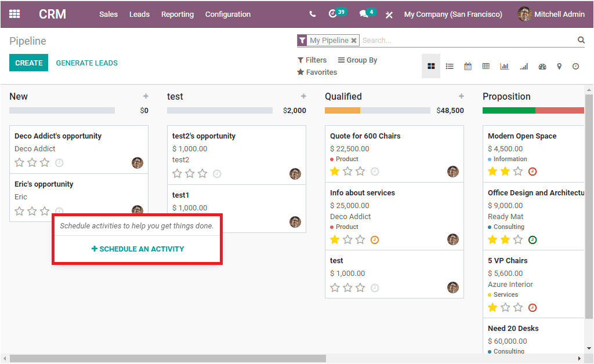The image size is (594, 364).
Task: Open the graph view
Action: tap(505, 65)
